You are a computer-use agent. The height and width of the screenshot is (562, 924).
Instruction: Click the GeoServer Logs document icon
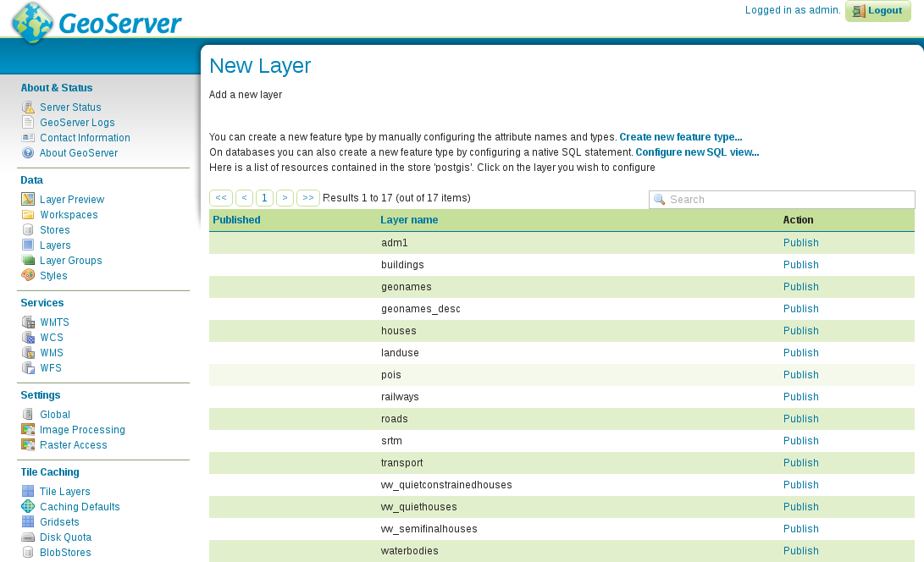28,123
